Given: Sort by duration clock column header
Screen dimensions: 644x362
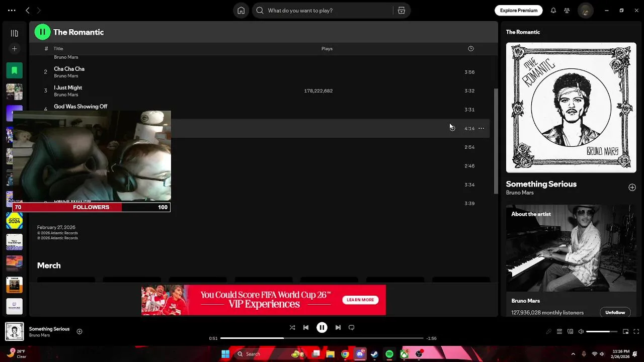Looking at the screenshot, I should coord(471,49).
